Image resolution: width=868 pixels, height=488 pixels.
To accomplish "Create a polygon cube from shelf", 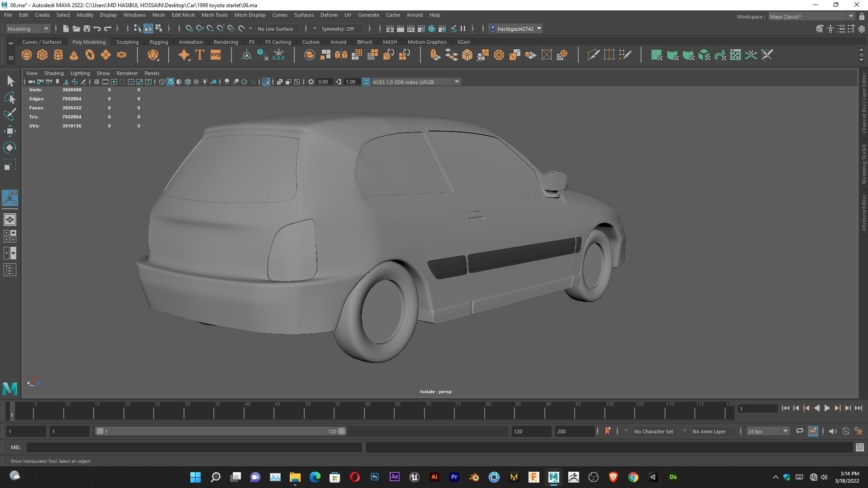I will (x=42, y=55).
